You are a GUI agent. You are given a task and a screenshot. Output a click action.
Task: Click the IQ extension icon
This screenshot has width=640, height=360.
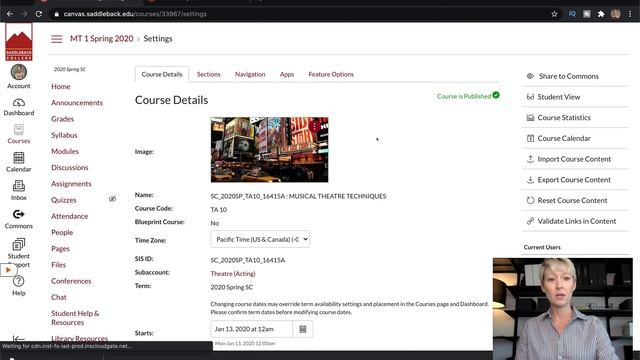(x=572, y=14)
